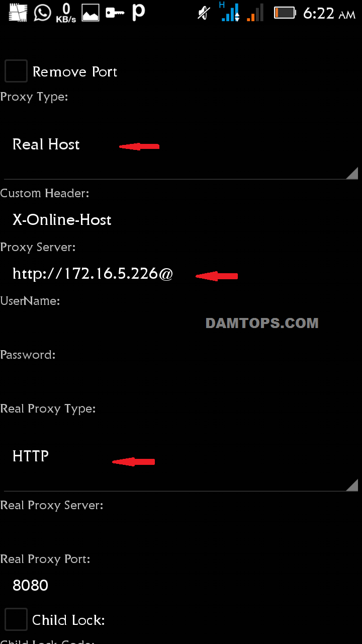Enable the Remove Port checkbox

pyautogui.click(x=16, y=71)
